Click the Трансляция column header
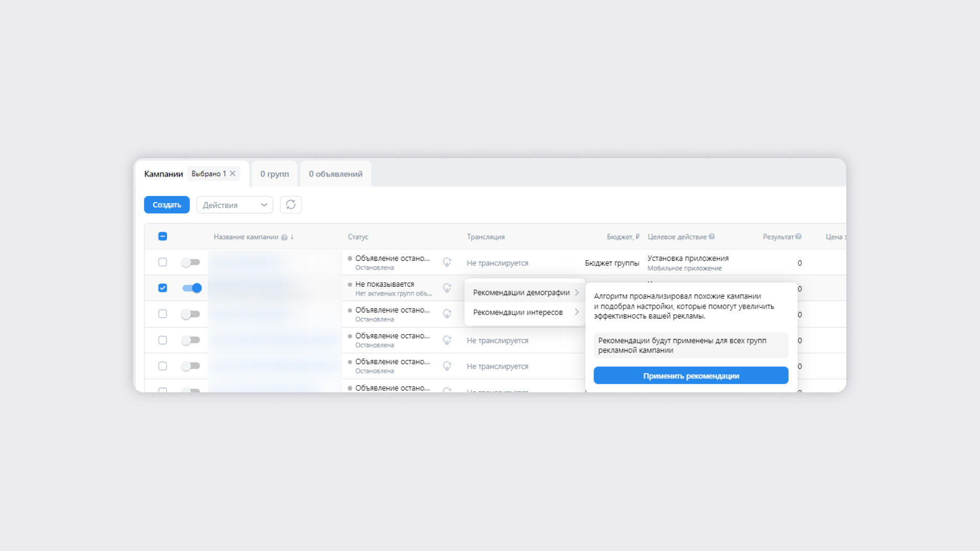Image resolution: width=980 pixels, height=551 pixels. [486, 237]
